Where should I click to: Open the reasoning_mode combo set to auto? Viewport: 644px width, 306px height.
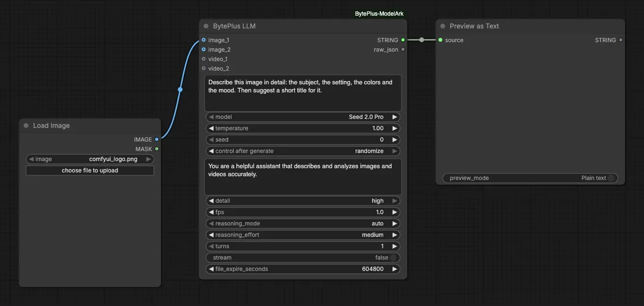point(303,224)
